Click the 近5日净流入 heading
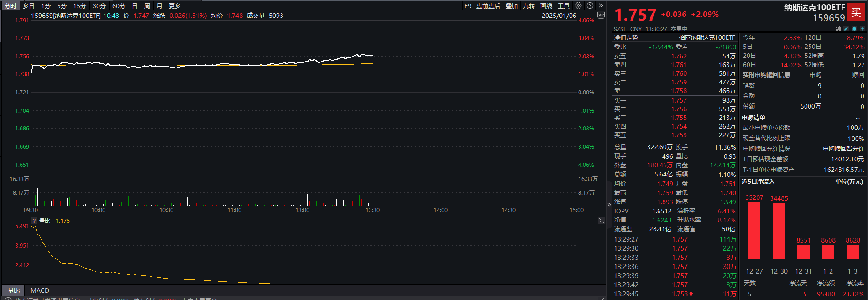The image size is (868, 300). tap(758, 181)
